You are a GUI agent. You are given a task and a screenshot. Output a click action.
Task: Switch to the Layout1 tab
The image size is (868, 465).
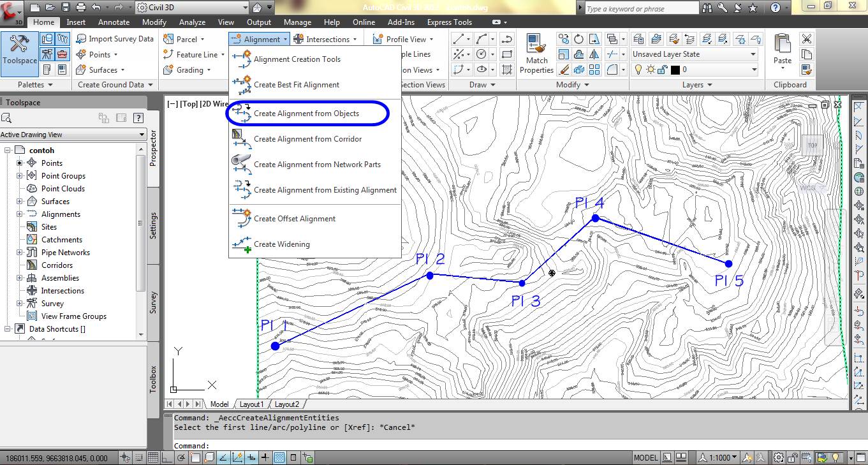click(x=251, y=404)
